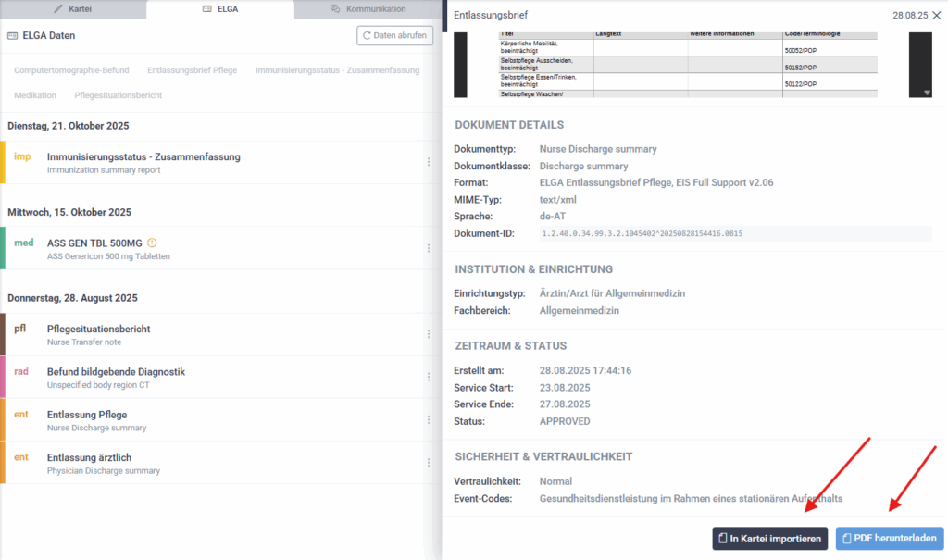The image size is (948, 560).
Task: Switch to the Kartei tab
Action: pyautogui.click(x=73, y=9)
